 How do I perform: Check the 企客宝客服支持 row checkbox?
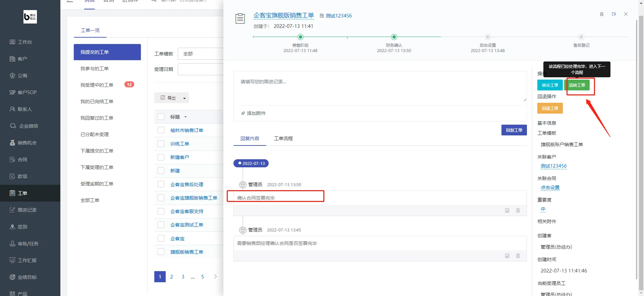(x=161, y=211)
